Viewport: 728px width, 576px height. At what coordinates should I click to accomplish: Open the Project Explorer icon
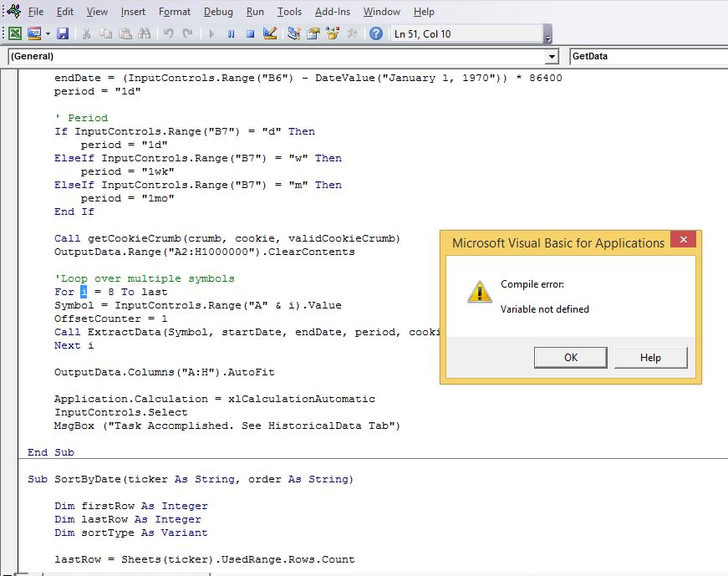(294, 33)
